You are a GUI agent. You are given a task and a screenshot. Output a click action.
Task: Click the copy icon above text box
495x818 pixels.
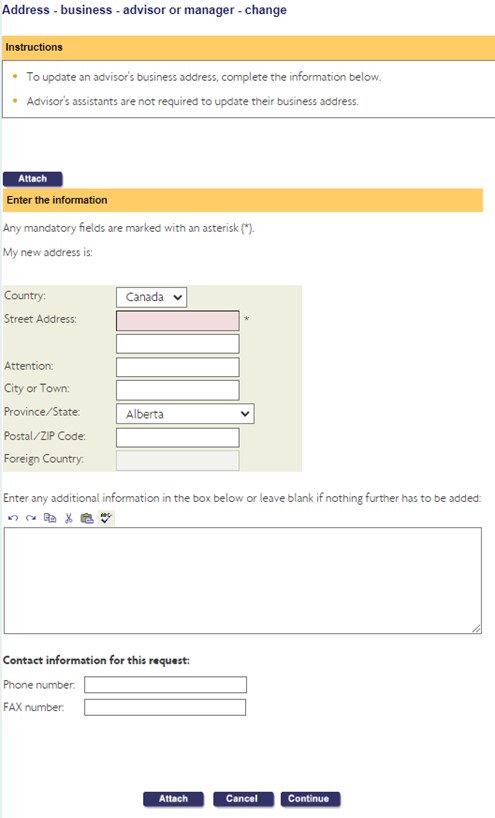(50, 518)
